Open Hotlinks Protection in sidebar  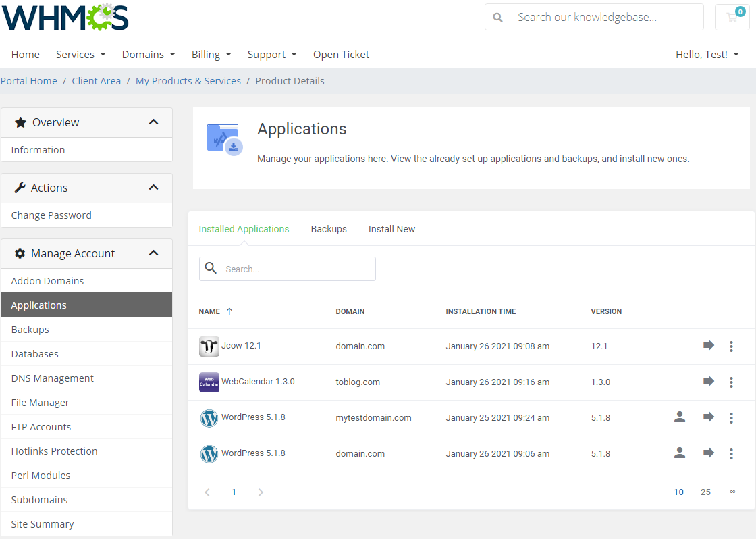[87, 451]
